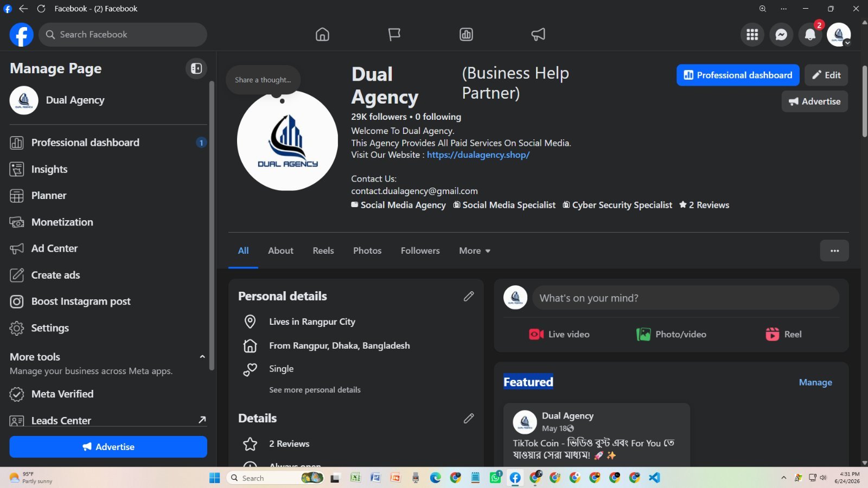Click the Edit page button
The width and height of the screenshot is (868, 488).
826,75
